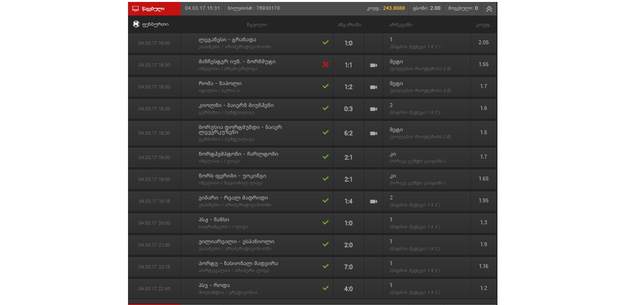Click the 1:4 score cell
644x305 pixels.
click(x=349, y=201)
